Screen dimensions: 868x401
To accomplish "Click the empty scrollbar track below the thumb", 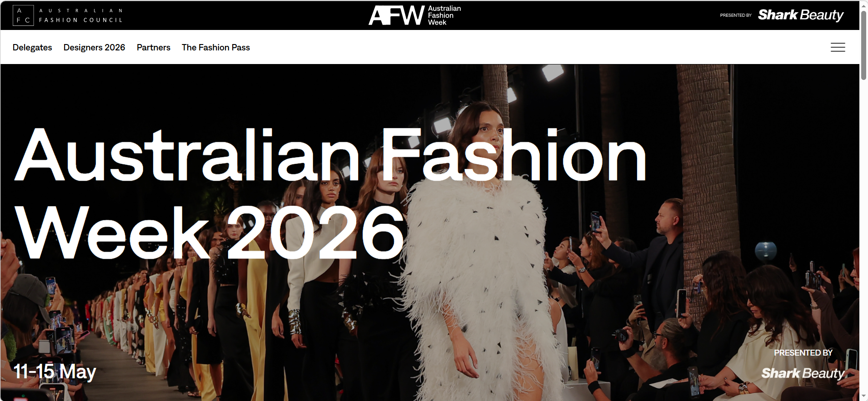I will tap(863, 236).
